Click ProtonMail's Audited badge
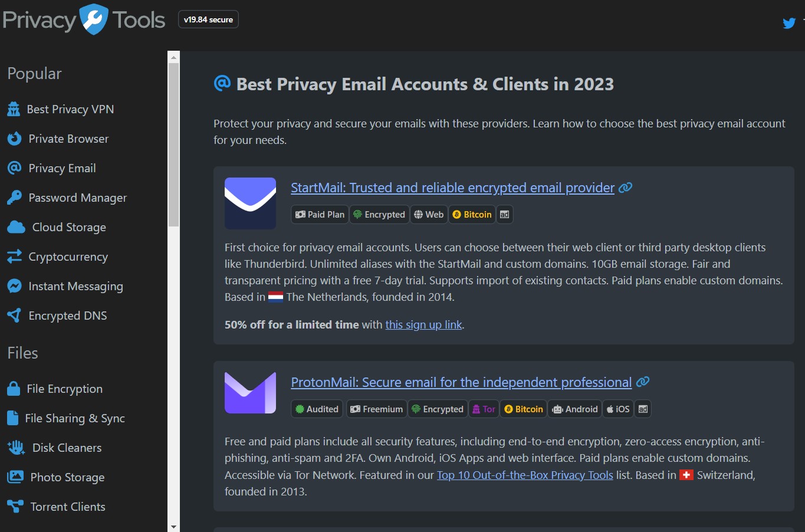 point(317,409)
